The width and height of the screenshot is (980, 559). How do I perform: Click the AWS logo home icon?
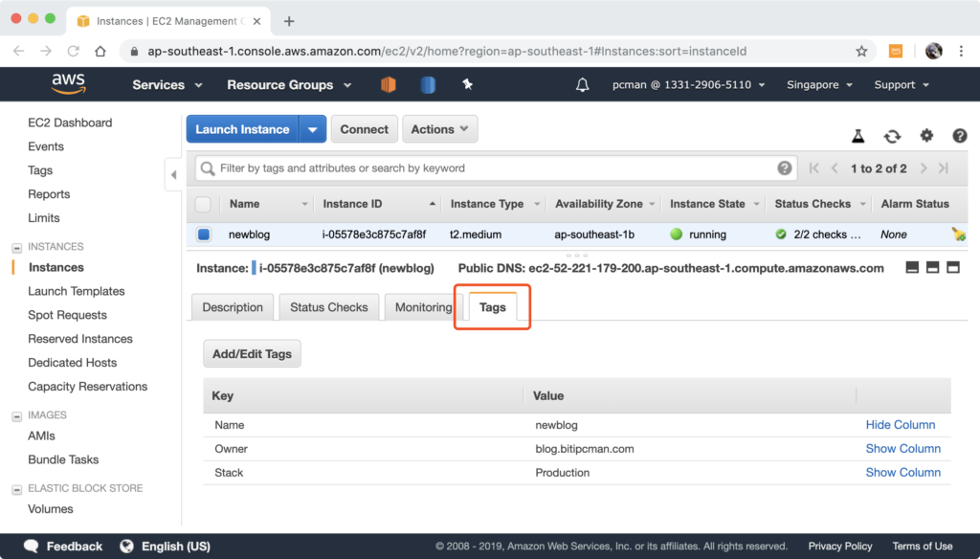68,84
